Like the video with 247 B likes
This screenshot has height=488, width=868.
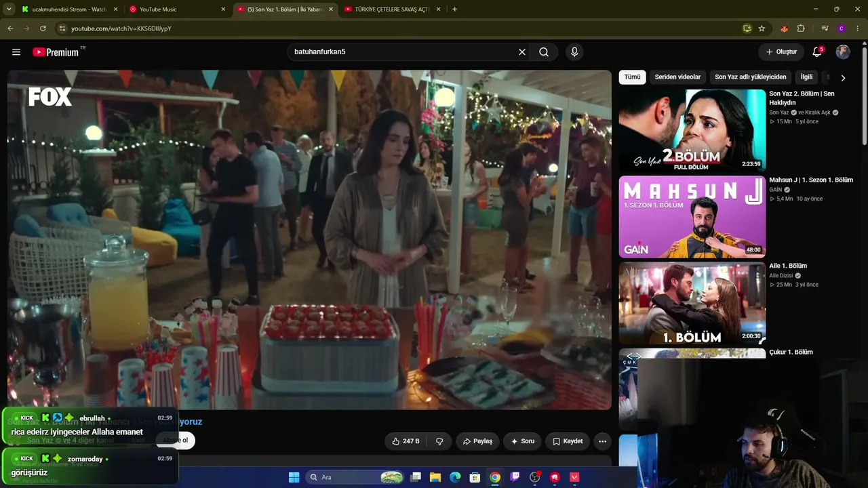point(406,441)
